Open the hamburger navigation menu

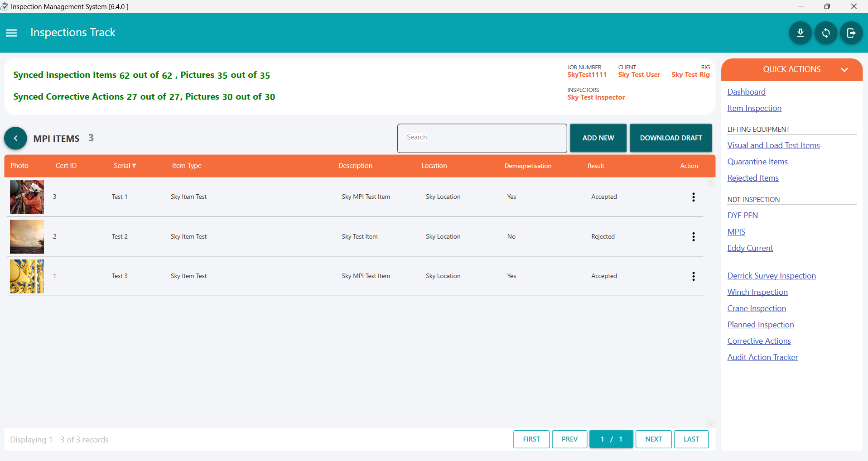[11, 33]
